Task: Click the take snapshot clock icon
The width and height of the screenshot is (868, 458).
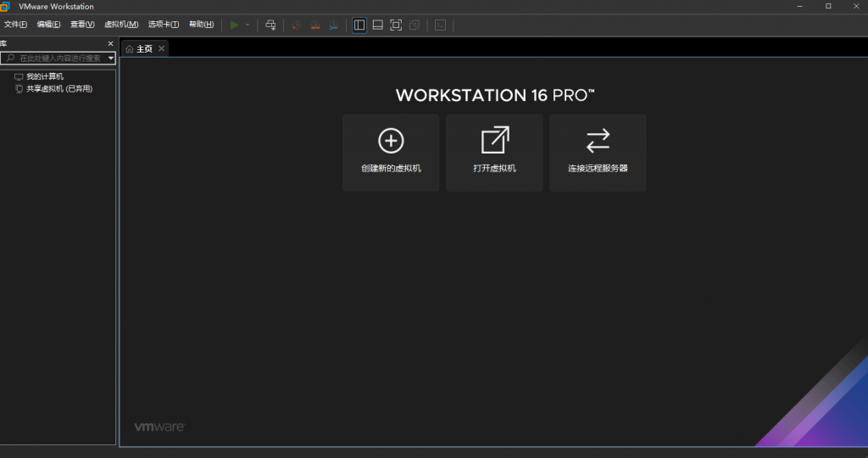Action: coord(297,25)
